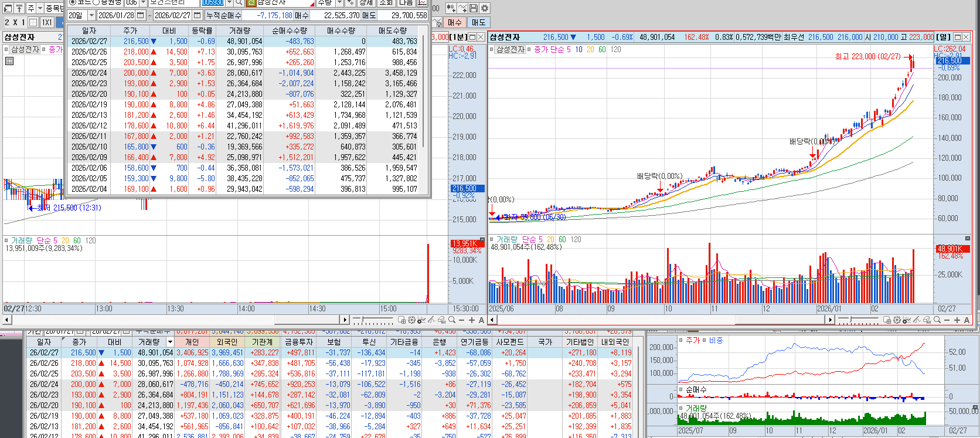Click the daily chart horizontal scrollbar right arrow
The height and width of the screenshot is (438, 980).
[830, 320]
